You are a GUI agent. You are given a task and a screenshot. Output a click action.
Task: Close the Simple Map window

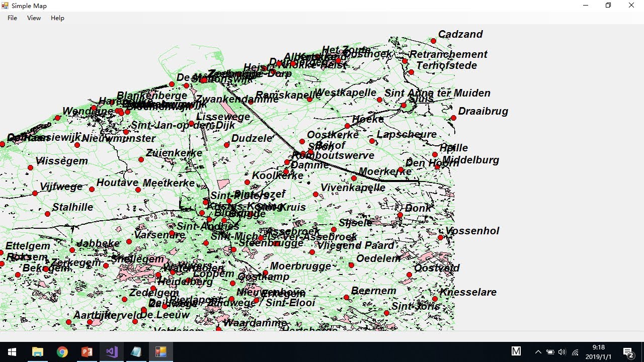[631, 6]
